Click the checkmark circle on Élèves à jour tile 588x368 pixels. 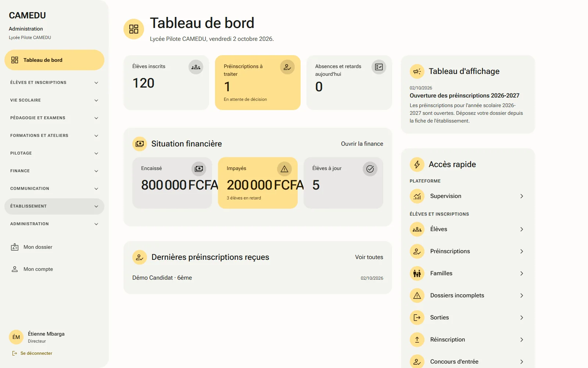(370, 169)
